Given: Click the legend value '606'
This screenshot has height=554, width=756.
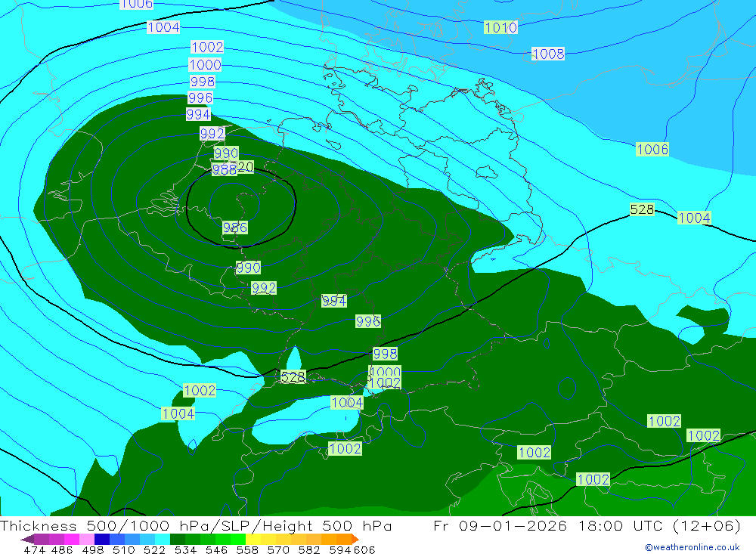Looking at the screenshot, I should point(364,549).
